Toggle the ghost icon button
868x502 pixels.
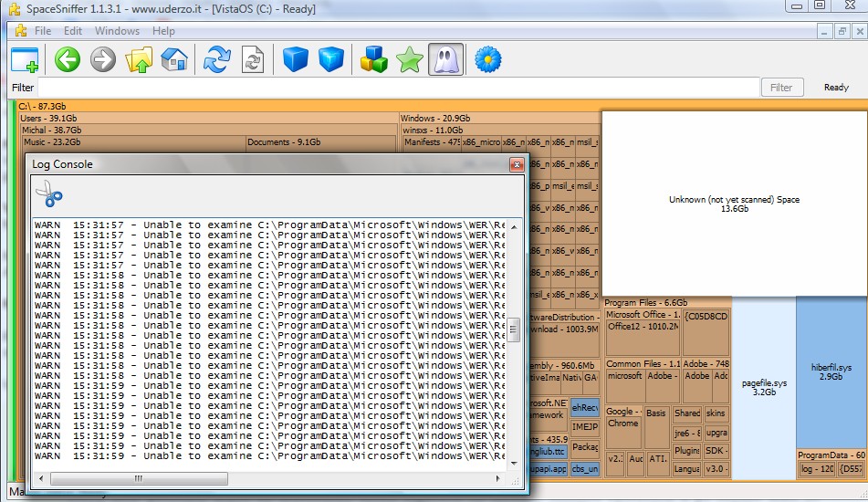point(445,60)
